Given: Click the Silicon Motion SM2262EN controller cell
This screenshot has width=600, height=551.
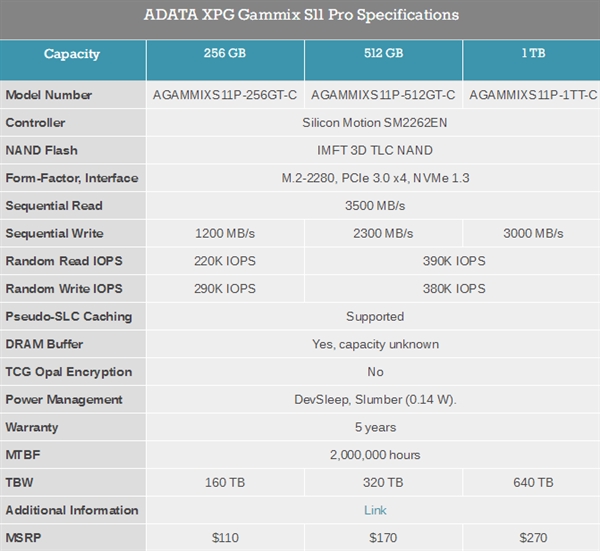Looking at the screenshot, I should (x=375, y=123).
